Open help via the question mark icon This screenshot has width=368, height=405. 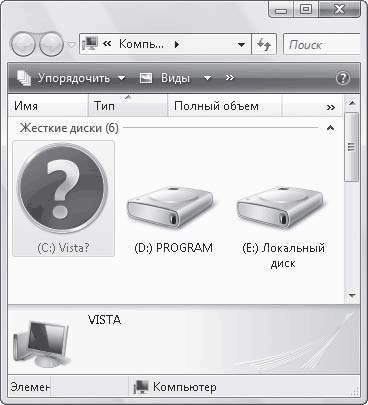point(343,78)
